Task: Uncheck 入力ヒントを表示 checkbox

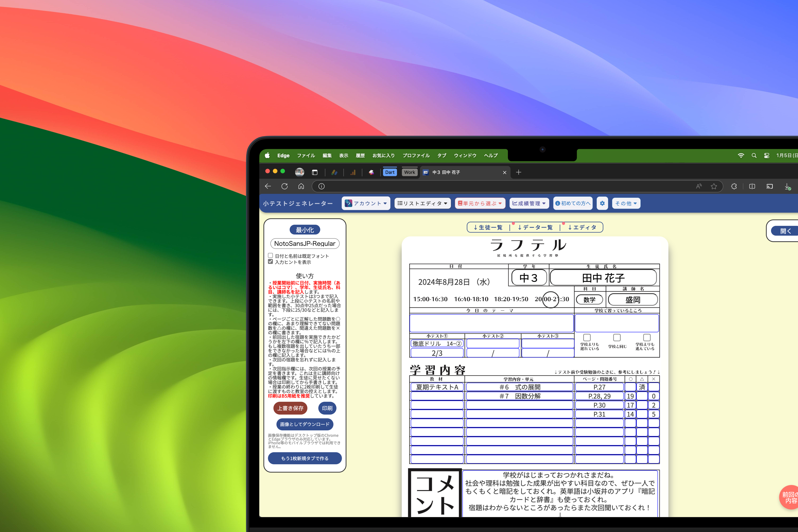Action: pos(270,262)
